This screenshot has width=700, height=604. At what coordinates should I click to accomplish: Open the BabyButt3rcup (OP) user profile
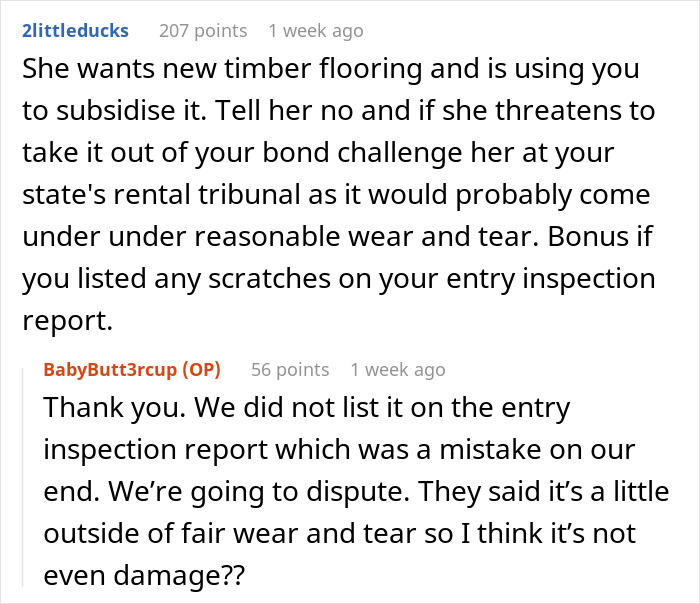coord(132,369)
